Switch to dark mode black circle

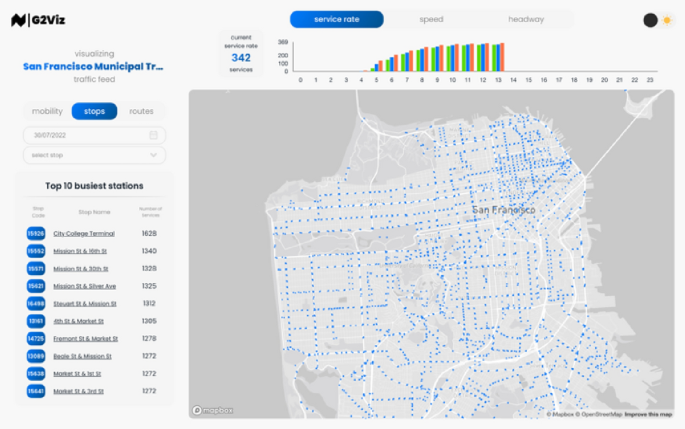(x=651, y=20)
